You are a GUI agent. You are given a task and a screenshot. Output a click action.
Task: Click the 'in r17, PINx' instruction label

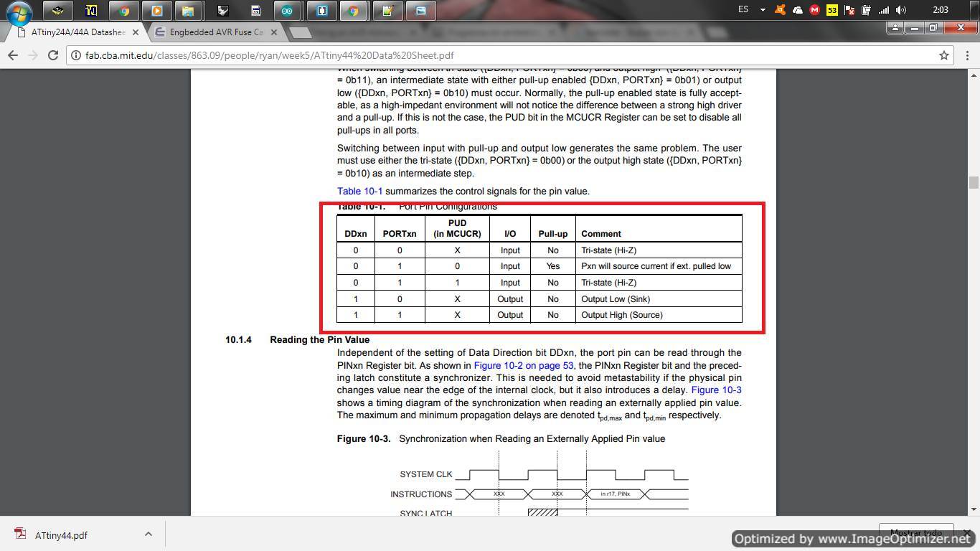[x=616, y=494]
